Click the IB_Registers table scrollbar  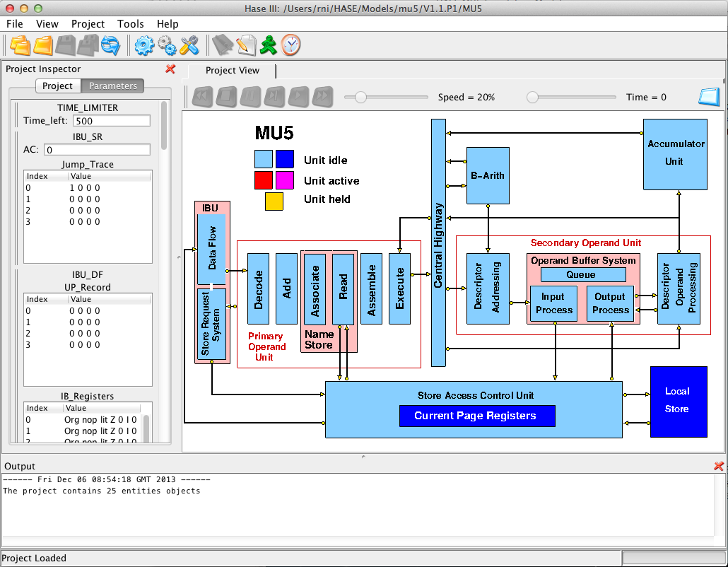[146, 430]
